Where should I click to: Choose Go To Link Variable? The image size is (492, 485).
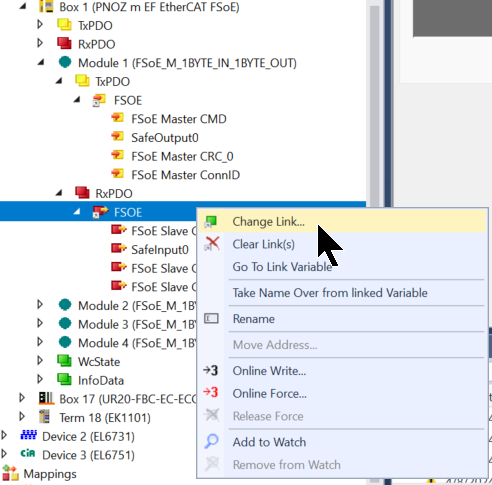[282, 267]
